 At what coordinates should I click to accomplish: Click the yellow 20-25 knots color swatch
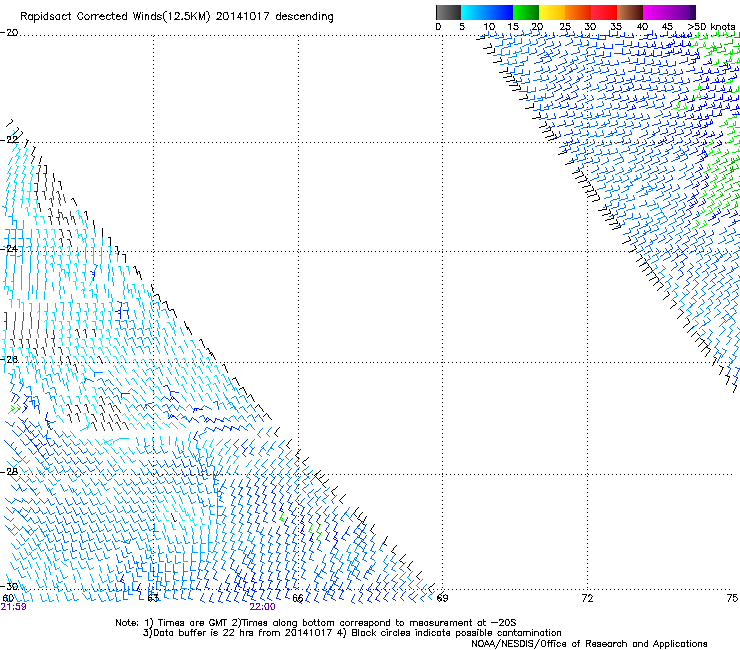pyautogui.click(x=552, y=12)
